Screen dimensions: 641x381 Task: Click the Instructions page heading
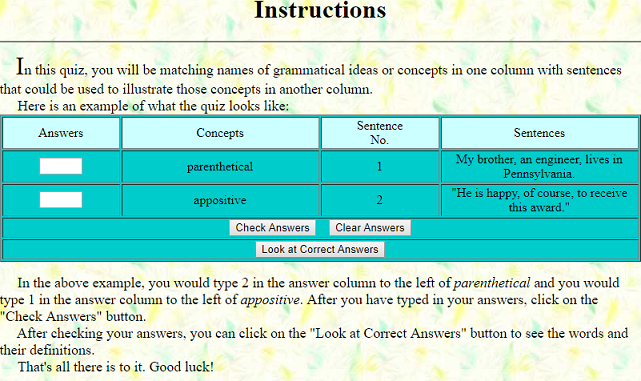(320, 10)
